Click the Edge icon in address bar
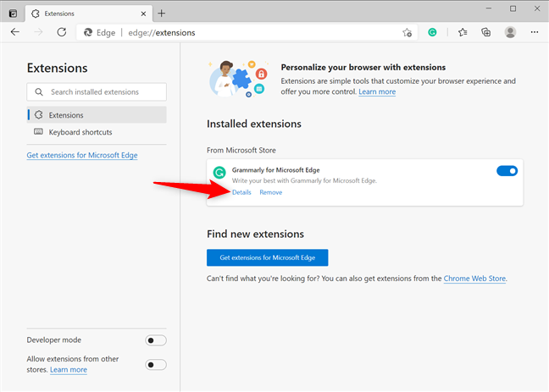 pyautogui.click(x=88, y=32)
